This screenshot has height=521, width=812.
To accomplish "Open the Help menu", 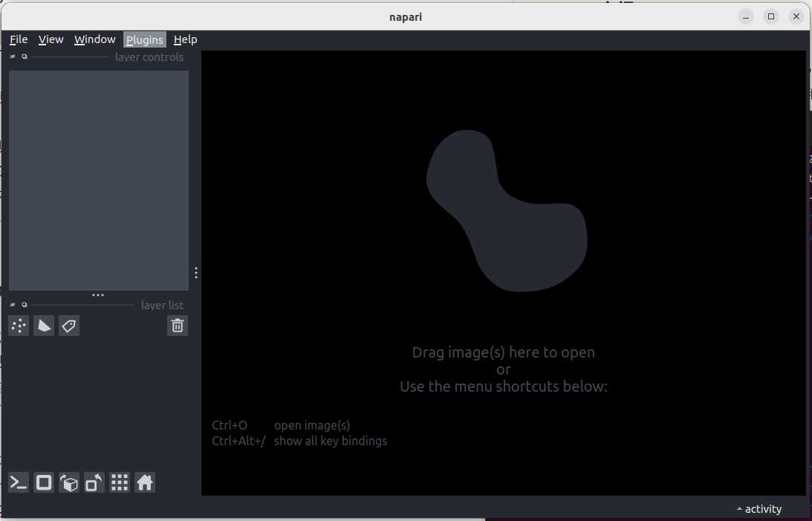I will 186,39.
